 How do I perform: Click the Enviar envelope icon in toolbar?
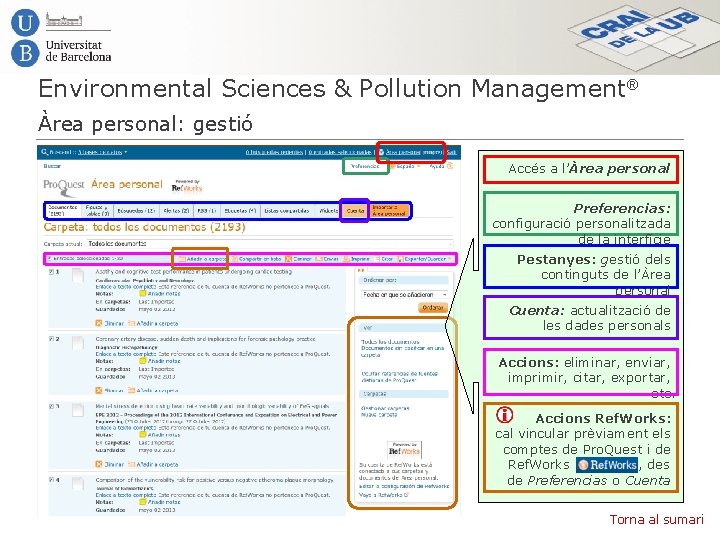click(x=319, y=259)
